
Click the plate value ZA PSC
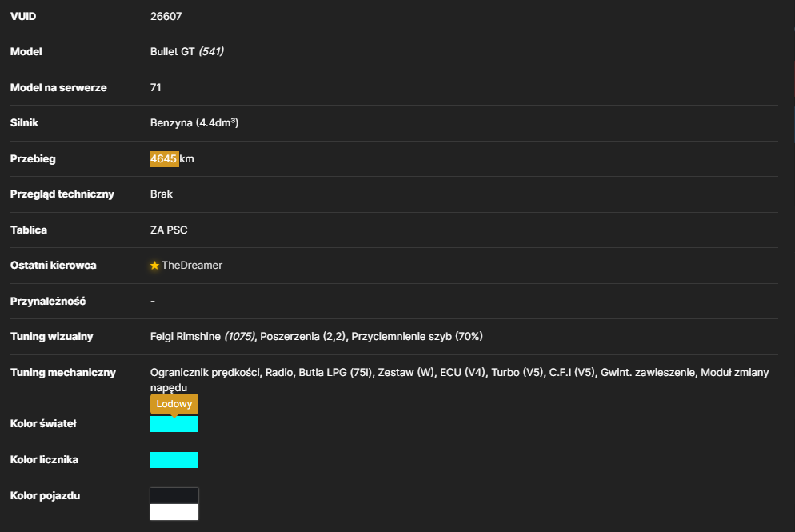(169, 230)
